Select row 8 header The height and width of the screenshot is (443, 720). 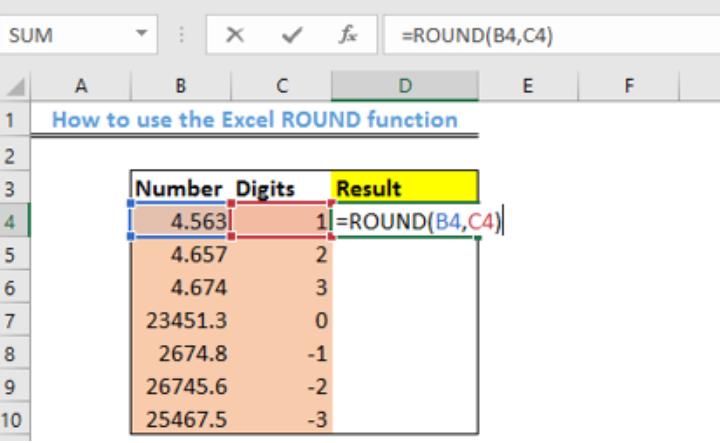tap(15, 354)
